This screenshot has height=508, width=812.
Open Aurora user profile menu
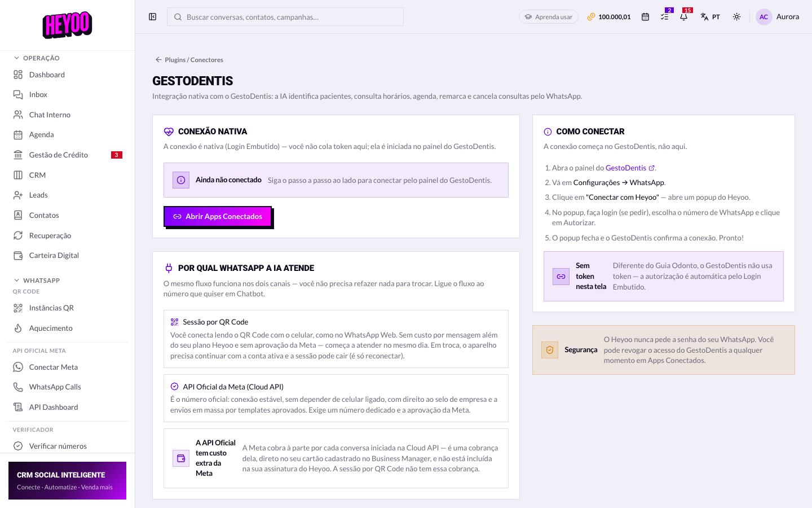[778, 17]
